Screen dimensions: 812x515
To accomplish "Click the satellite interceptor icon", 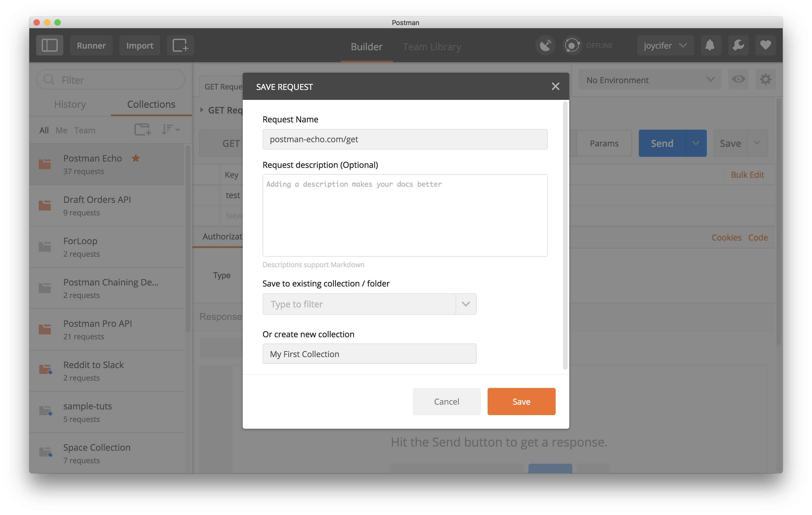I will (545, 45).
